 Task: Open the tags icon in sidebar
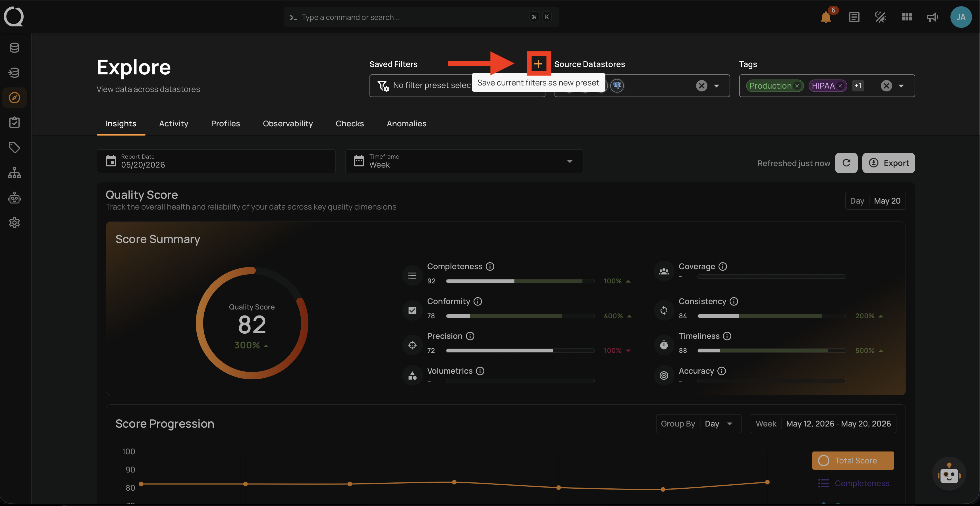tap(14, 147)
